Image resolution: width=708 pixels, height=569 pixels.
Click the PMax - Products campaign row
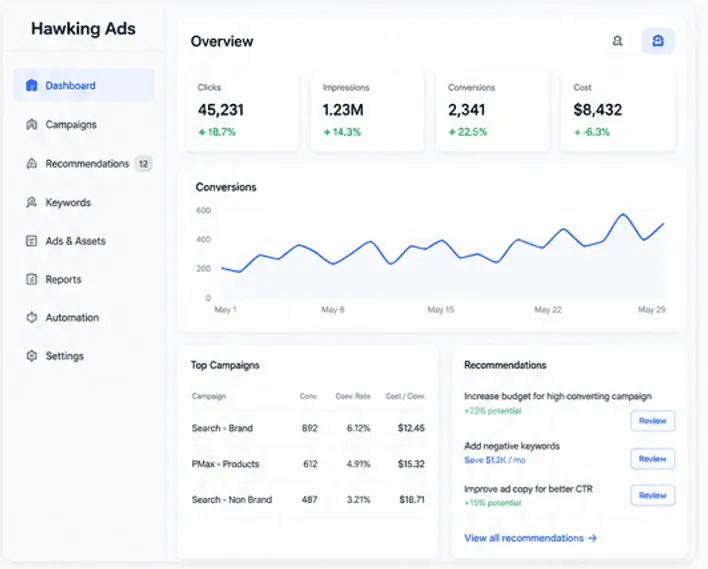pos(308,464)
